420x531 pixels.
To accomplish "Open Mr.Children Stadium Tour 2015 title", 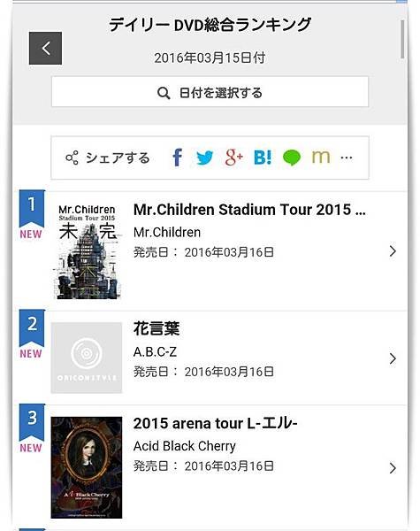I will (249, 210).
